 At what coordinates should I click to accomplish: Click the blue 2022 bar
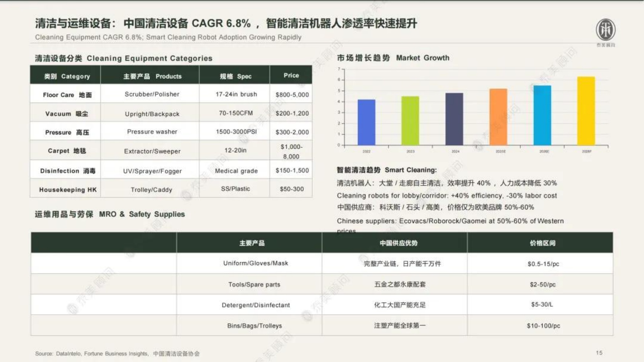pos(366,122)
